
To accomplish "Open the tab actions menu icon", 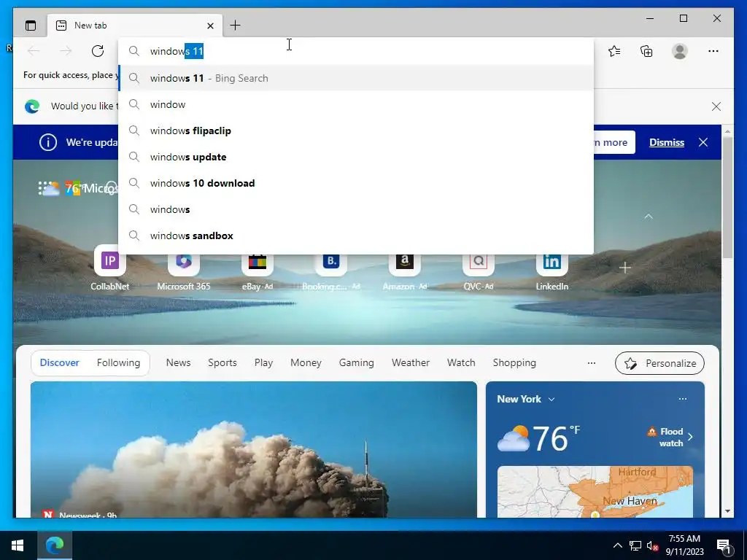I will (31, 26).
